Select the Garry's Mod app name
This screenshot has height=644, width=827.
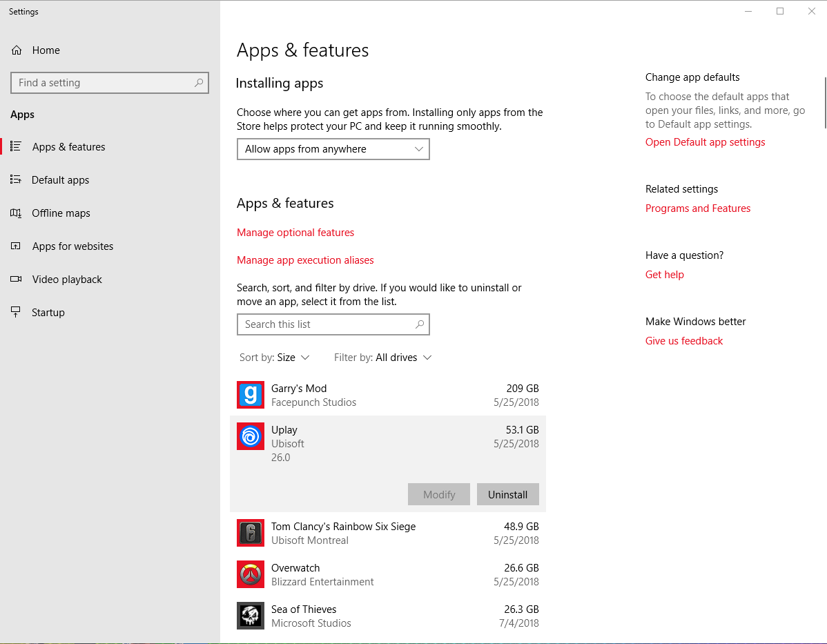(x=298, y=389)
